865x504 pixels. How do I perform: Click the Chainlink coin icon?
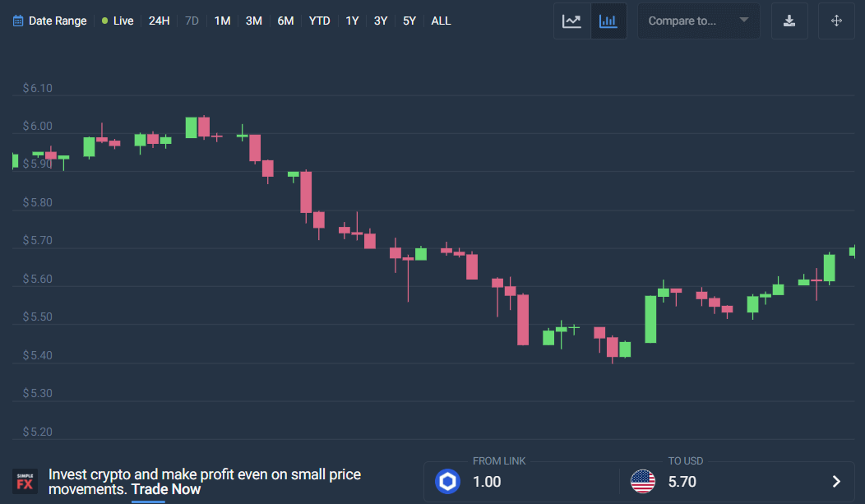tap(447, 482)
